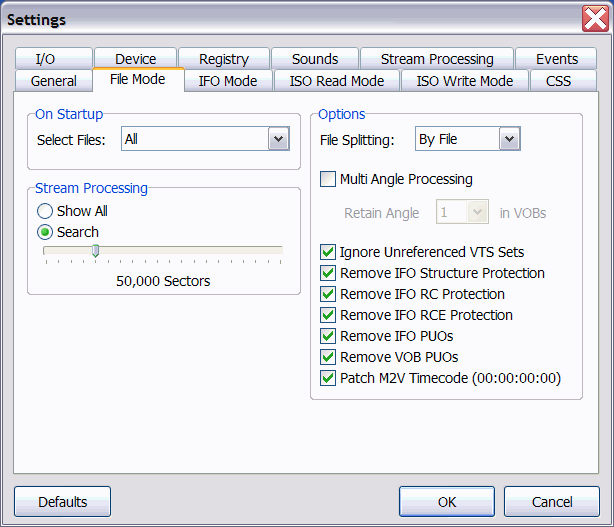The height and width of the screenshot is (527, 614).
Task: Select the Show All radio button
Action: click(x=45, y=211)
